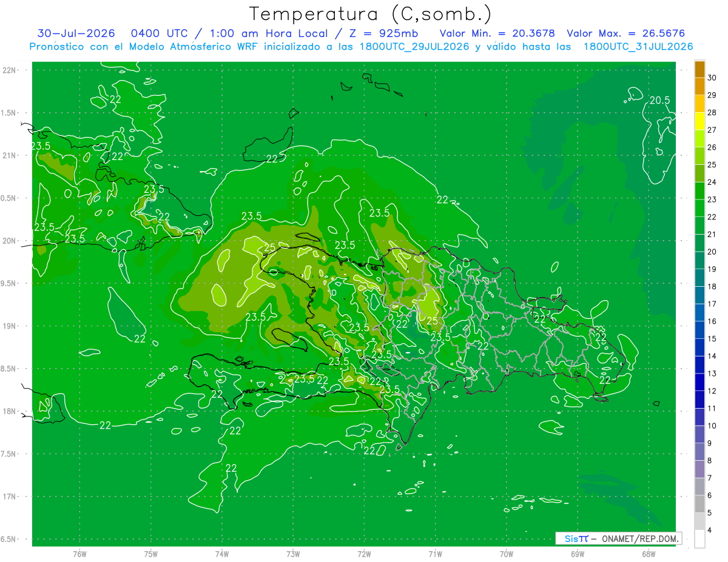Click the '15' color scale label
Screen dimensions: 728x562
coord(712,338)
